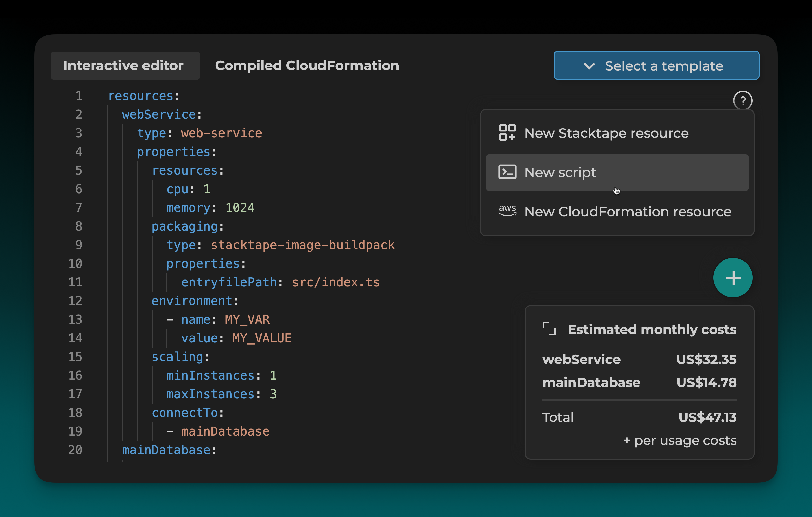Image resolution: width=812 pixels, height=517 pixels.
Task: Click the Total label in costs panel
Action: [558, 417]
